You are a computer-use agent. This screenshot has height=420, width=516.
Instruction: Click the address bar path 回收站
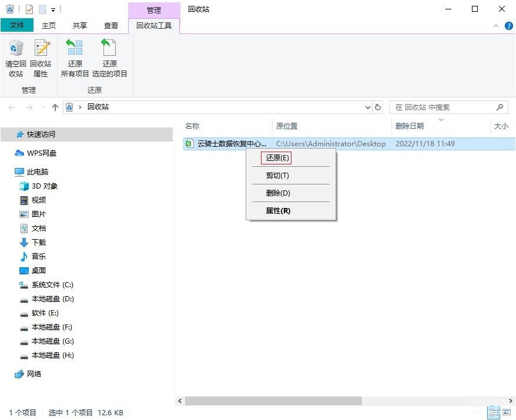(x=98, y=106)
